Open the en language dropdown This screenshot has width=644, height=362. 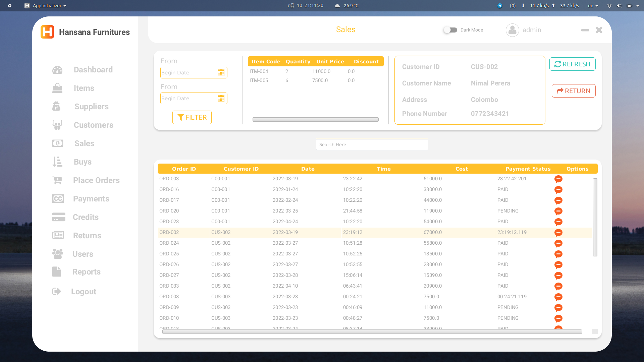tap(592, 6)
